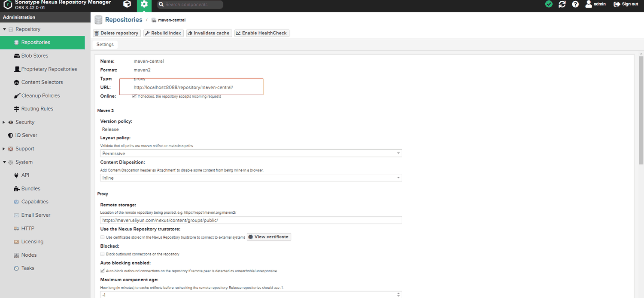644x298 pixels.
Task: Click the Remote storage URL field
Action: pyautogui.click(x=251, y=220)
